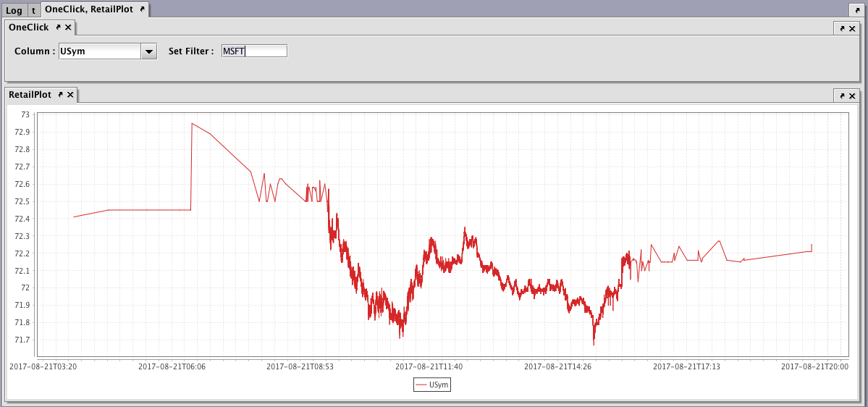Click the top-right window pop-out arrow icon

point(856,10)
